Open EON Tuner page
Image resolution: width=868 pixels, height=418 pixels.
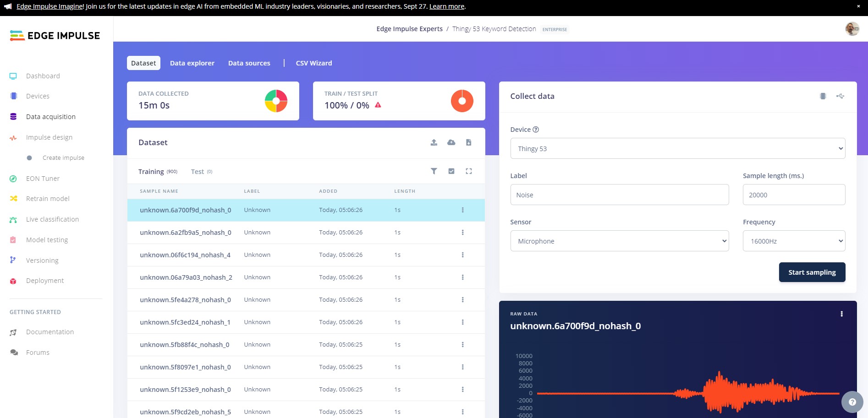coord(43,179)
